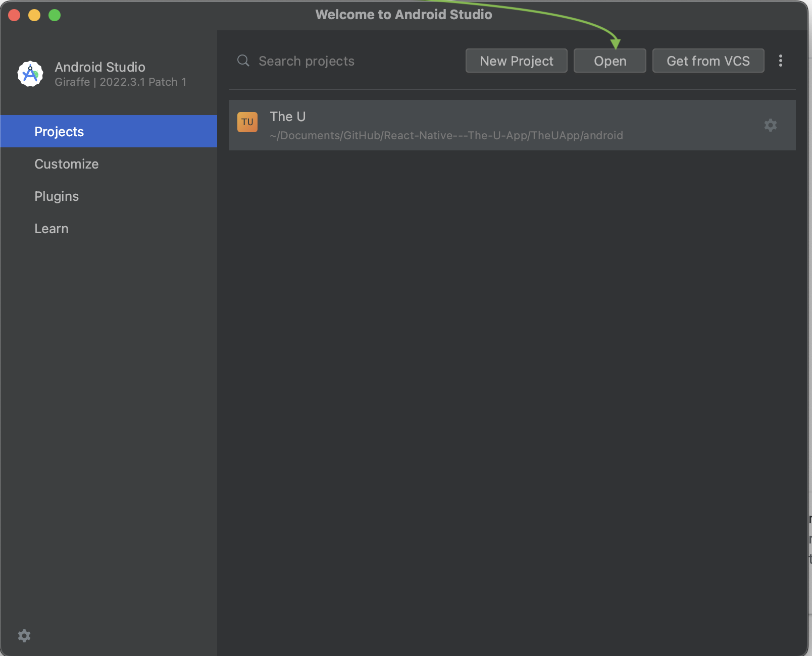This screenshot has width=812, height=656.
Task: Switch to the Projects section
Action: pos(59,132)
